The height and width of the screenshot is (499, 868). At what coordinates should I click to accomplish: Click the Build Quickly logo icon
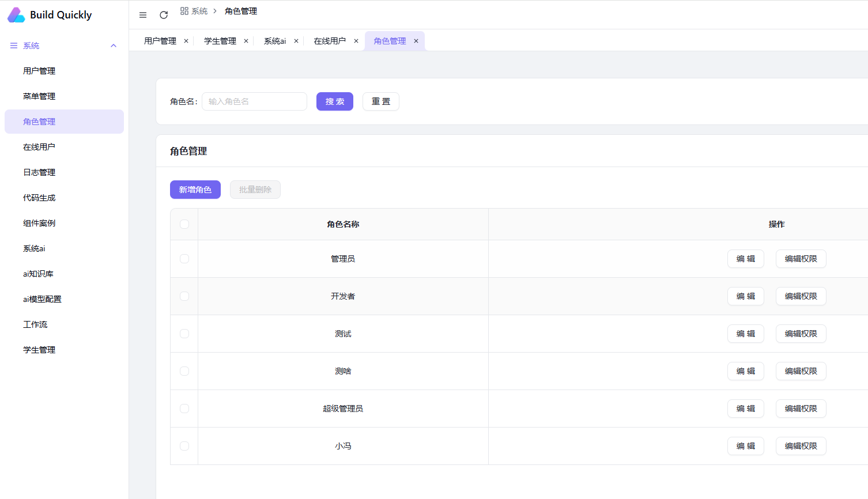point(16,15)
